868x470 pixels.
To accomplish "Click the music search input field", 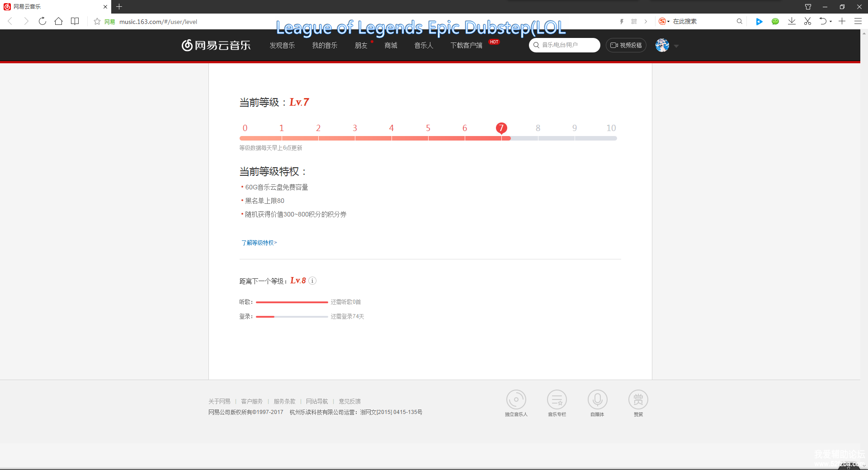I will pos(567,45).
